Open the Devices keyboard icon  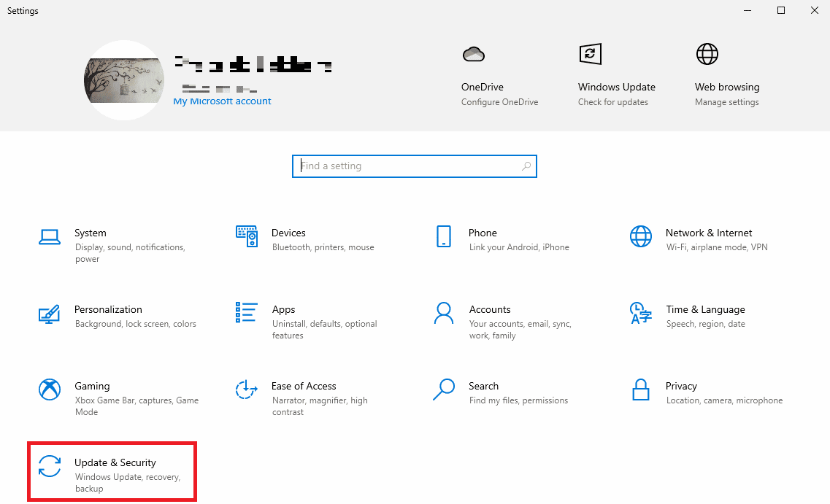click(x=247, y=236)
